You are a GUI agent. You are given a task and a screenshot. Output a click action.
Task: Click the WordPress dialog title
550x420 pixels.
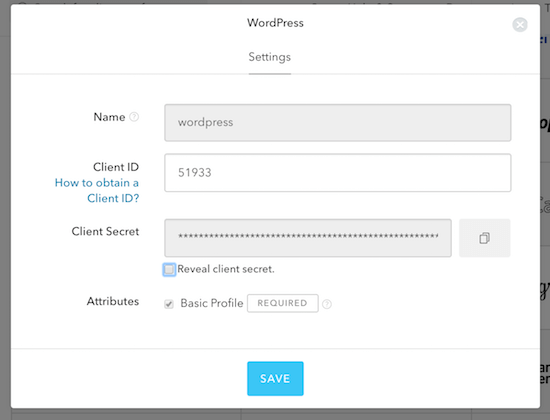[x=275, y=23]
